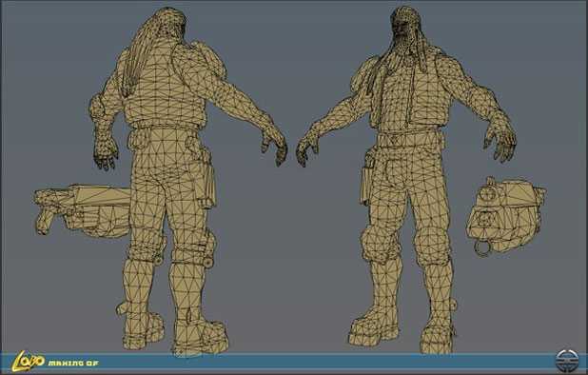Image resolution: width=588 pixels, height=375 pixels.
Task: Select the knife sheath on front-view character's hip
Action: point(367,180)
